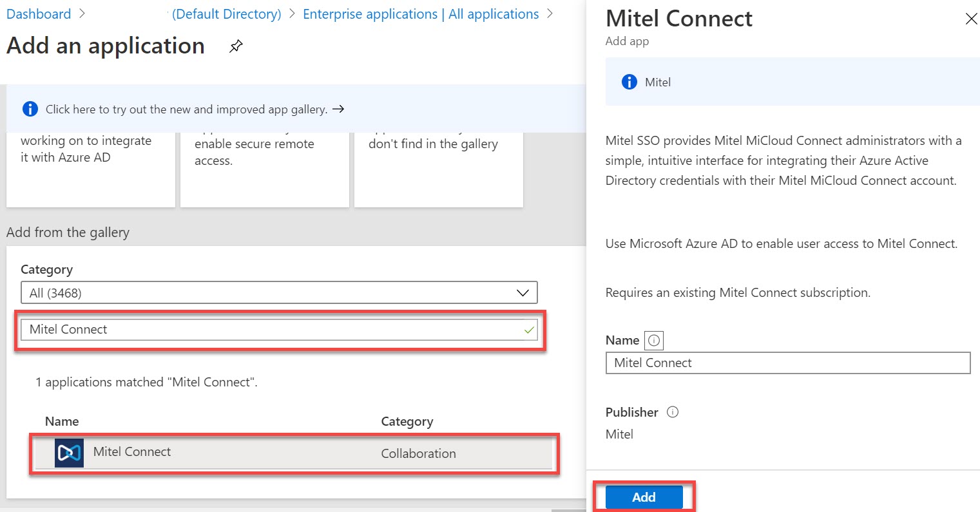Click the info icon next to Name

(x=654, y=340)
